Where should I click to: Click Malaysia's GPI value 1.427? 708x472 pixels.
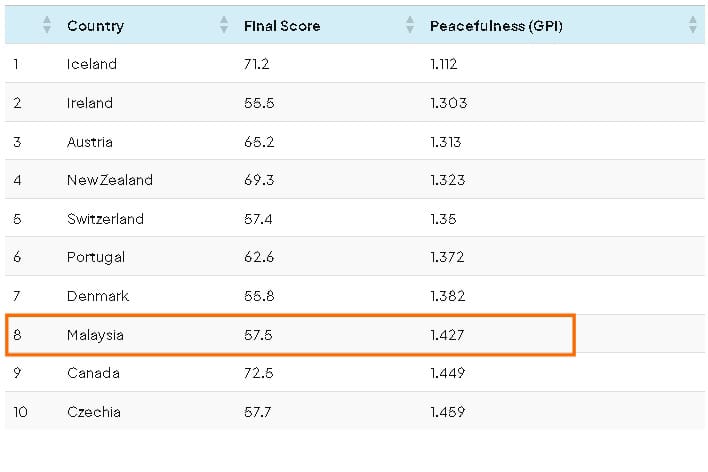tap(447, 335)
